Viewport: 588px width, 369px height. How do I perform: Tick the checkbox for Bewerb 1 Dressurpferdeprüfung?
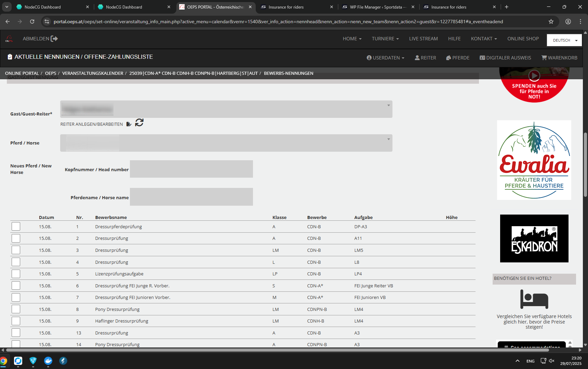[x=16, y=227]
